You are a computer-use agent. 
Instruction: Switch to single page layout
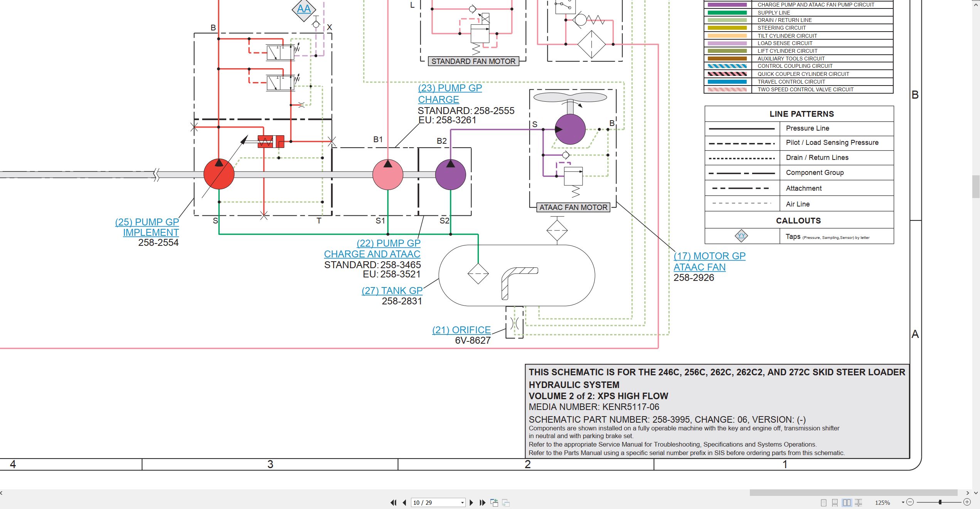823,502
